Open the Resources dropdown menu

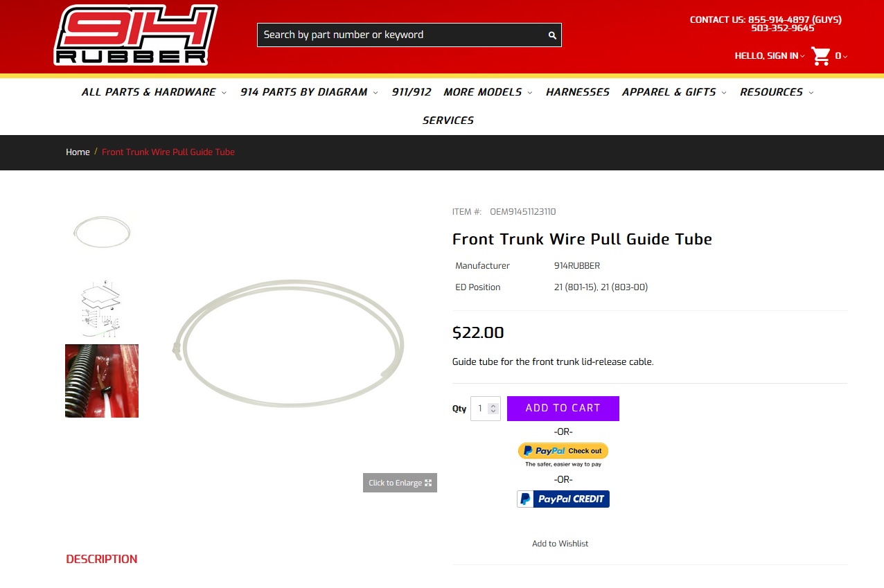[777, 92]
